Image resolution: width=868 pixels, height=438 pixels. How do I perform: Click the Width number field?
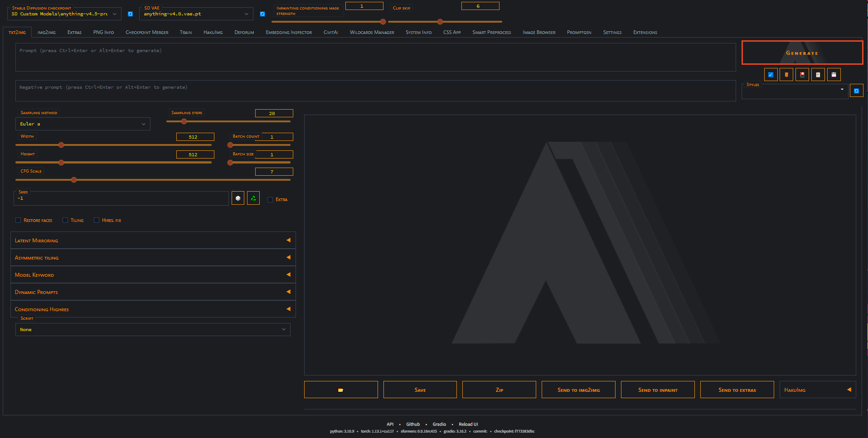[195, 137]
